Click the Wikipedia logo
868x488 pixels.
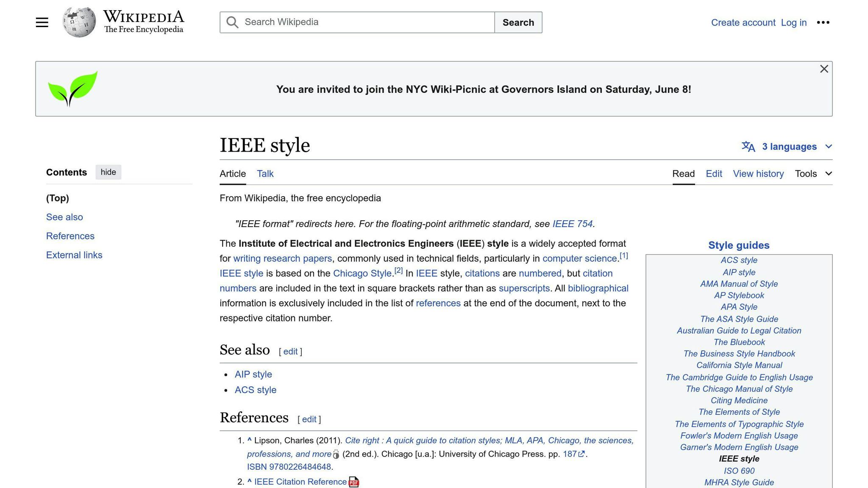coord(79,21)
